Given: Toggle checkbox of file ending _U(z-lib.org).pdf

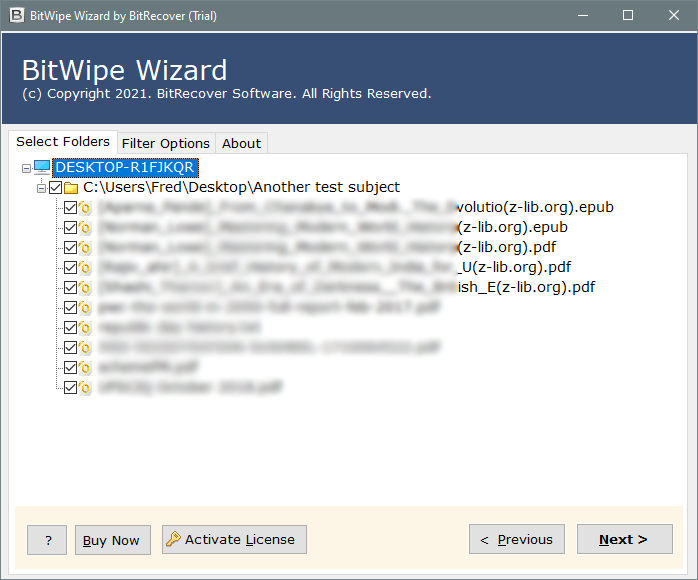Looking at the screenshot, I should pyautogui.click(x=70, y=268).
